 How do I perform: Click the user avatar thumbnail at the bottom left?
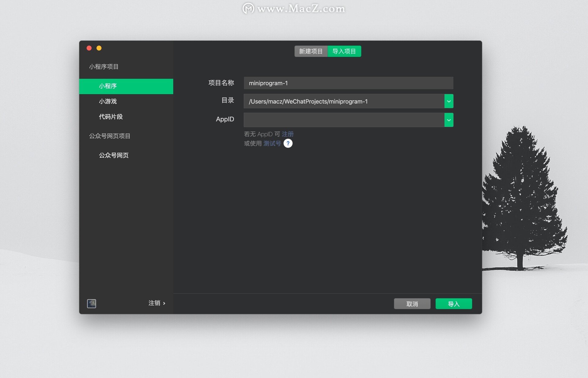click(92, 304)
